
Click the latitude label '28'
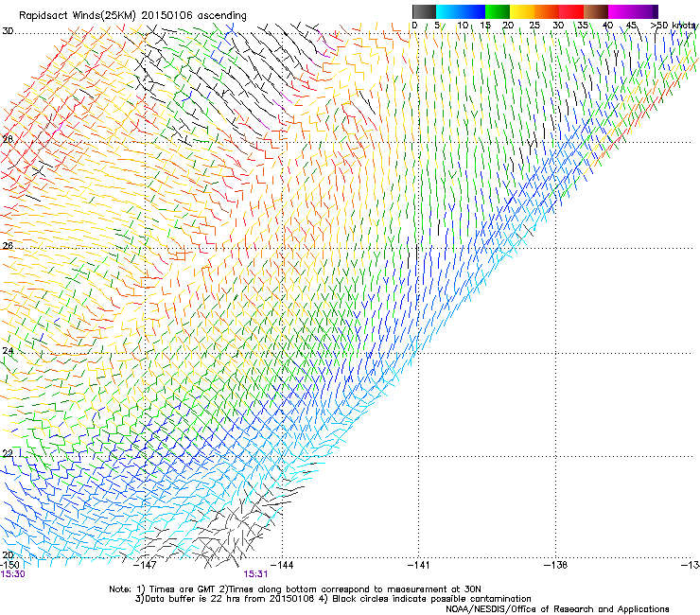[x=8, y=139]
